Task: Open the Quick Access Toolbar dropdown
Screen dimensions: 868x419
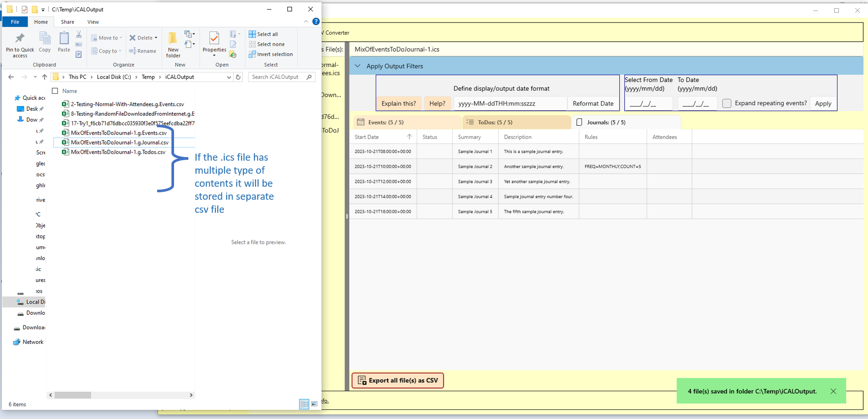Action: tap(43, 10)
